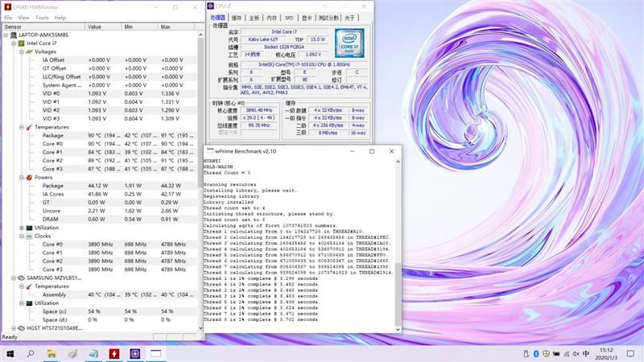
Task: Click the muted volume tray icon
Action: tap(576, 354)
